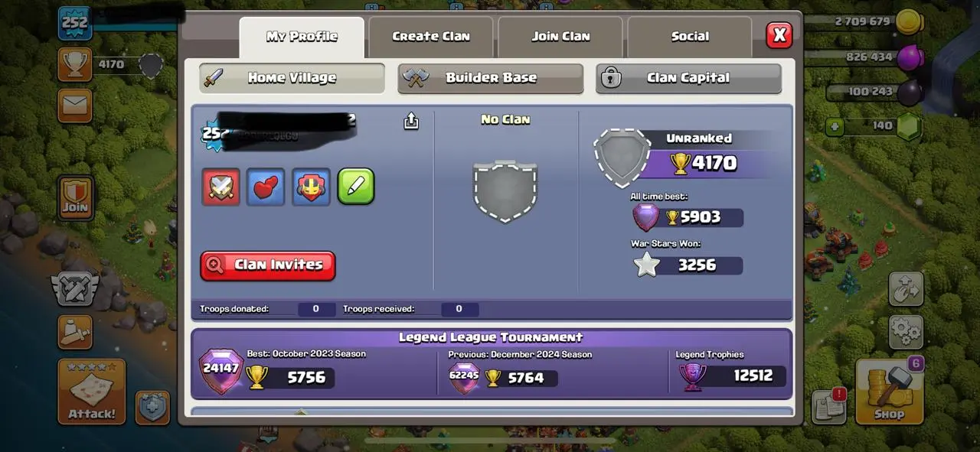The width and height of the screenshot is (980, 452).
Task: Switch to the Create Clan tab
Action: tap(431, 37)
